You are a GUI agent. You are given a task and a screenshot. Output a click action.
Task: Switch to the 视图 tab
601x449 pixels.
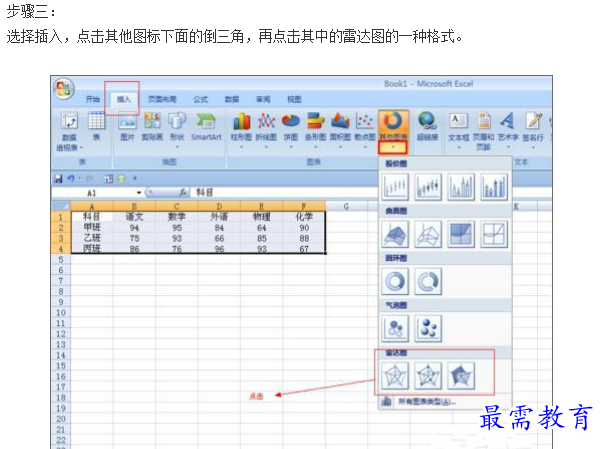point(294,99)
